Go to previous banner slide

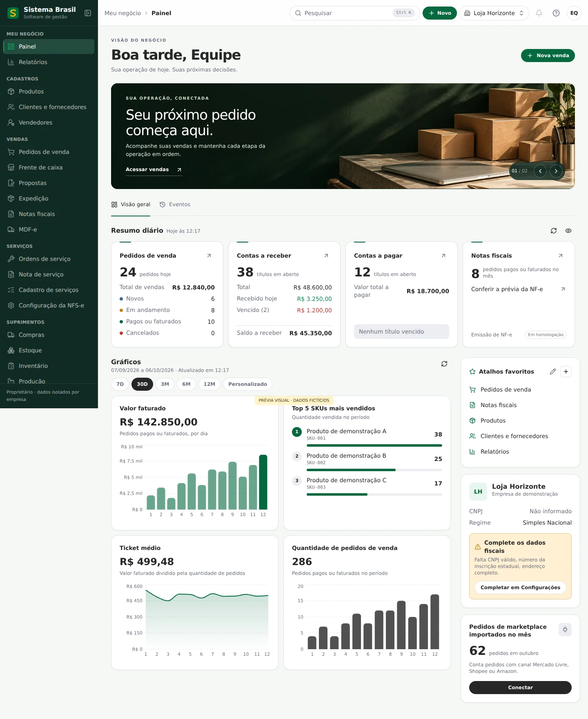point(540,171)
